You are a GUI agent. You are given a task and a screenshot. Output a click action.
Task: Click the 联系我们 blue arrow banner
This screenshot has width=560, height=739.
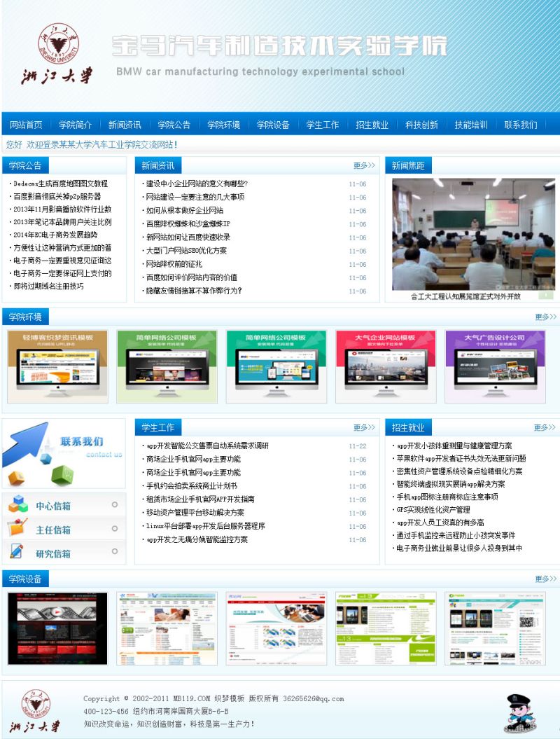(64, 453)
